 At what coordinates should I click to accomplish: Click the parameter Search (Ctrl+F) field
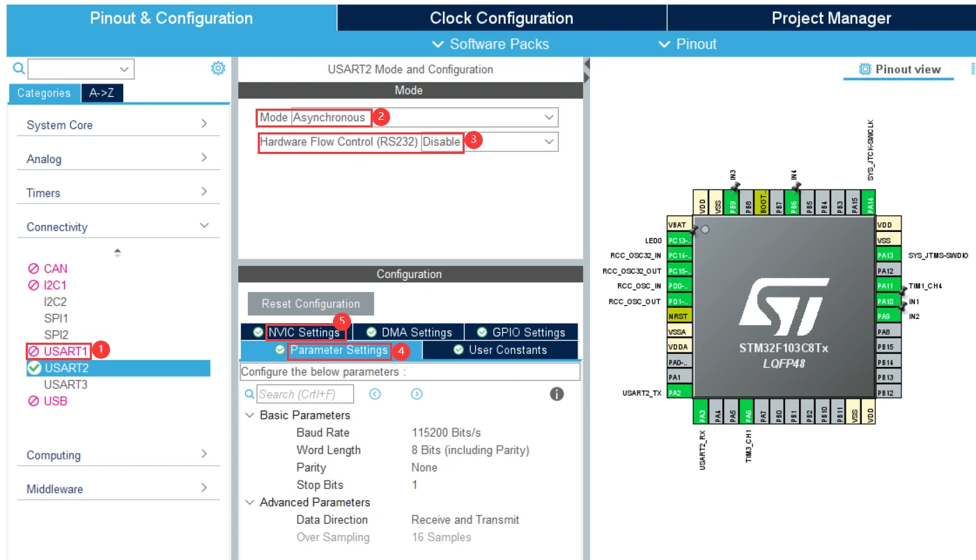(305, 394)
